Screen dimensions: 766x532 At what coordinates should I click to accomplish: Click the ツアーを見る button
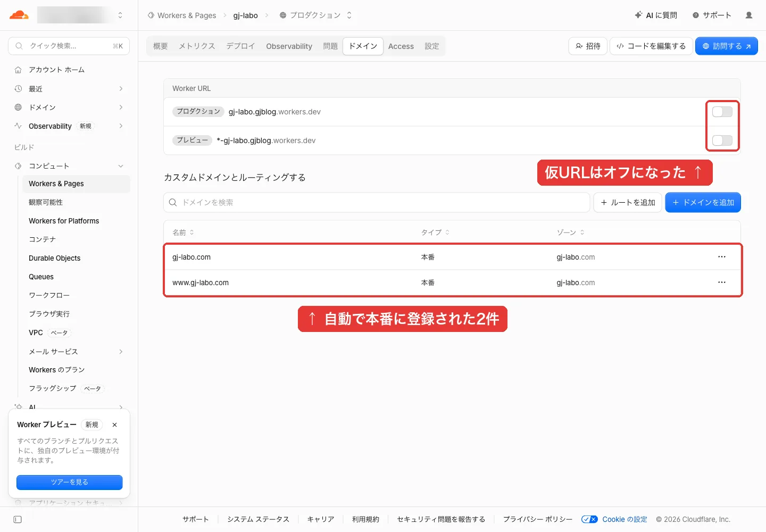point(70,483)
